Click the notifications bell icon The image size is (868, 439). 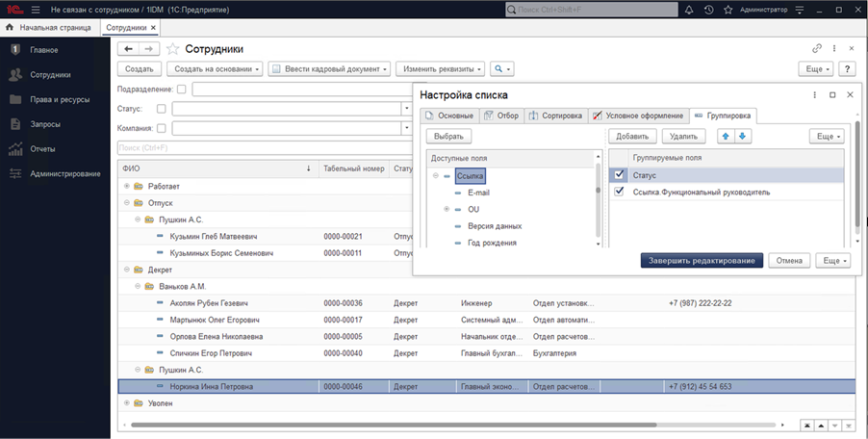(688, 10)
